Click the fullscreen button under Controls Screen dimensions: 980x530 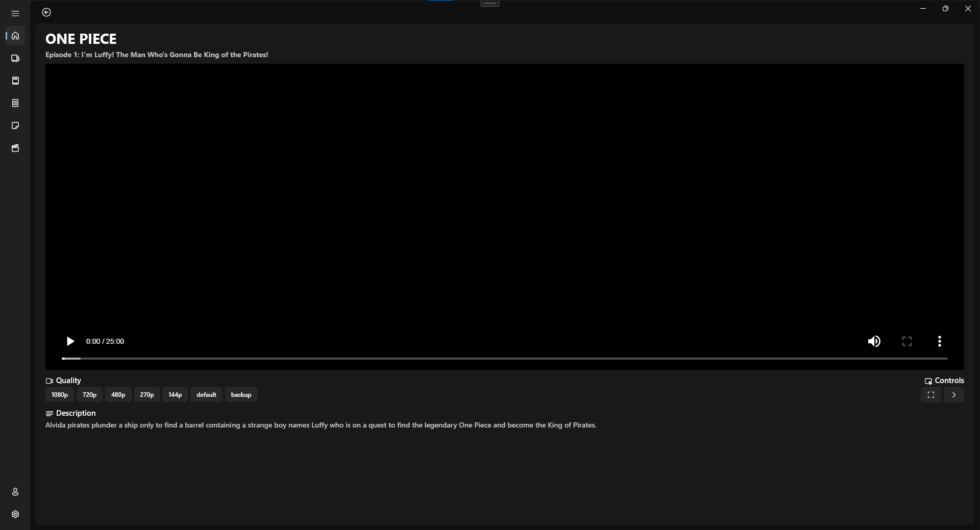coord(931,395)
